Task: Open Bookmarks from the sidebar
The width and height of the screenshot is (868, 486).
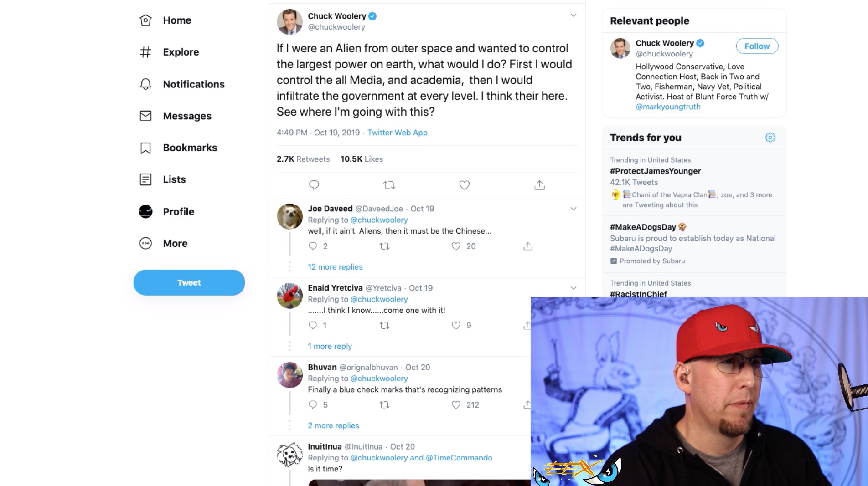Action: [190, 148]
